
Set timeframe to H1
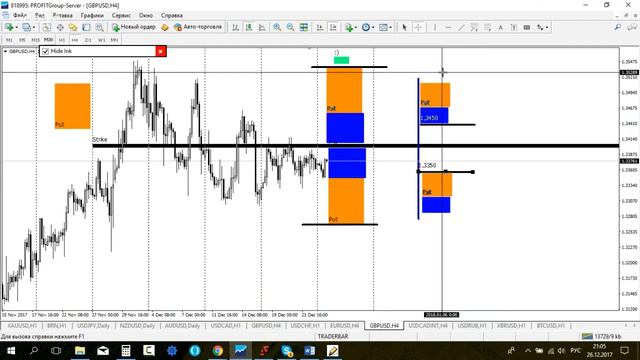point(62,40)
